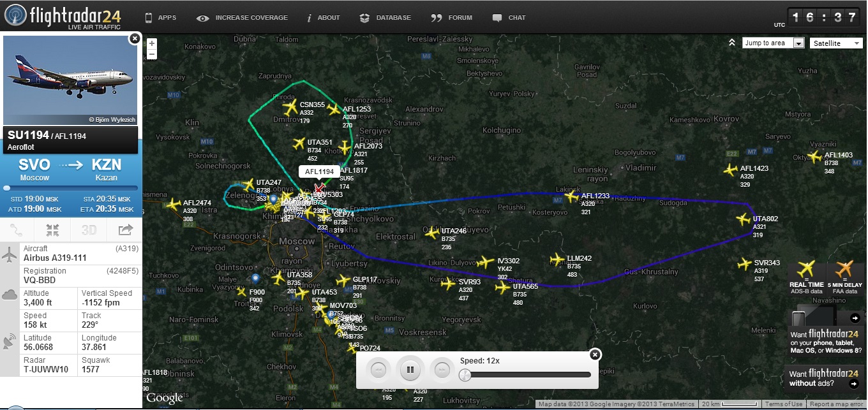The width and height of the screenshot is (868, 410).
Task: Select aircraft GLP117 on the map
Action: pyautogui.click(x=343, y=280)
